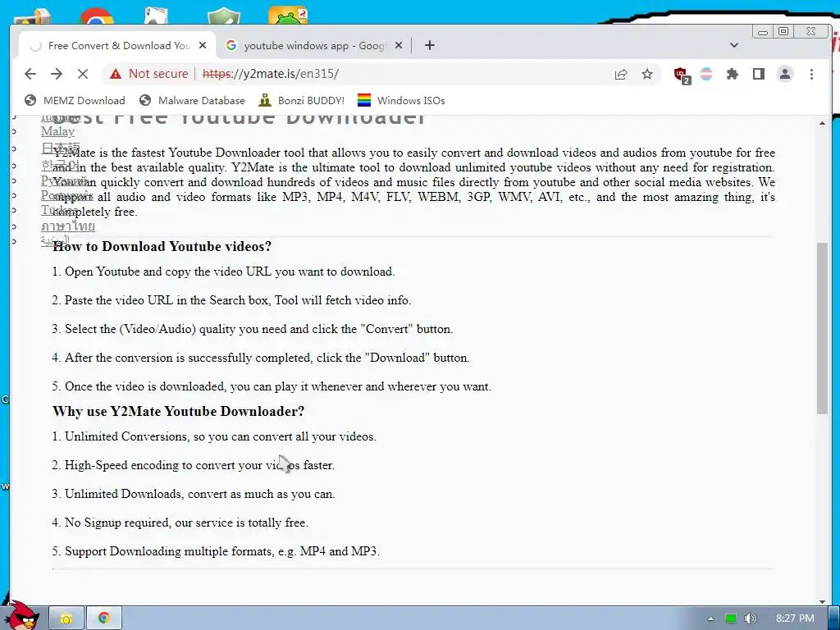Screen dimensions: 840x630
Task: Open Malware Database bookmark
Action: pyautogui.click(x=192, y=101)
